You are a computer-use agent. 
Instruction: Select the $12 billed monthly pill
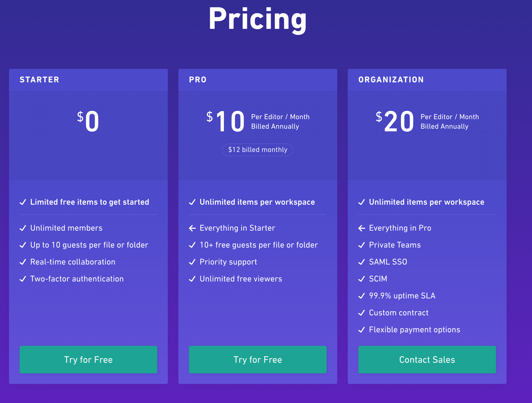[x=258, y=150]
